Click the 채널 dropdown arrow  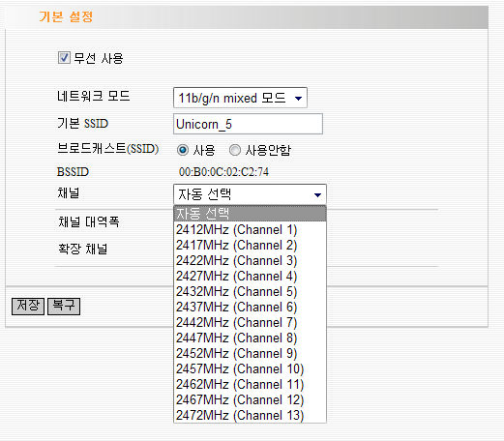click(317, 194)
